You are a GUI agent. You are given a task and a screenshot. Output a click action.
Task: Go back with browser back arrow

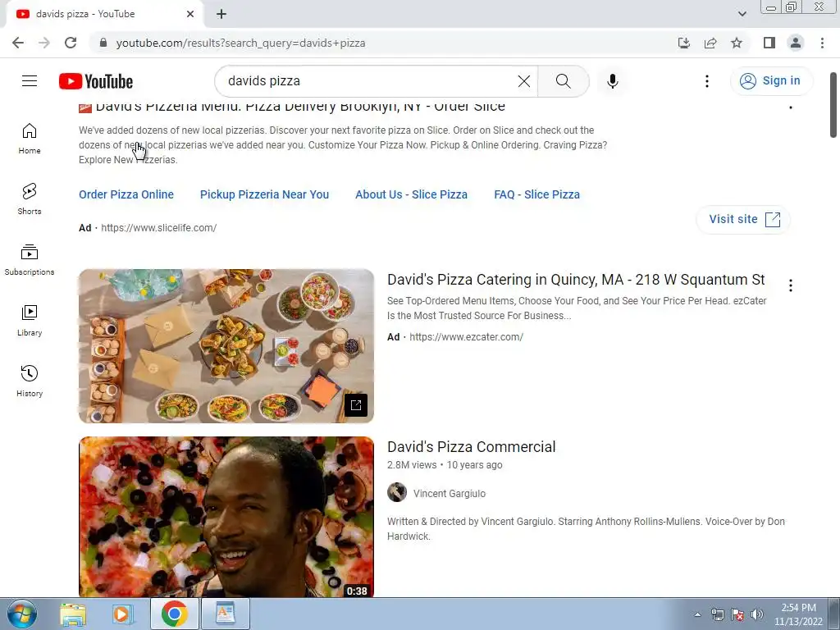point(18,43)
